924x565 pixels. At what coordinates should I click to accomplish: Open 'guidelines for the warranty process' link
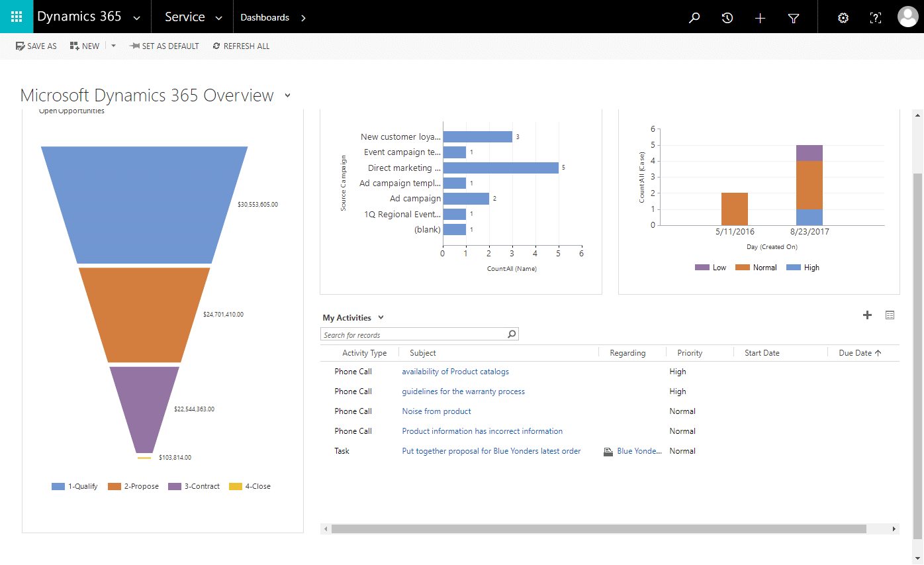pos(463,391)
